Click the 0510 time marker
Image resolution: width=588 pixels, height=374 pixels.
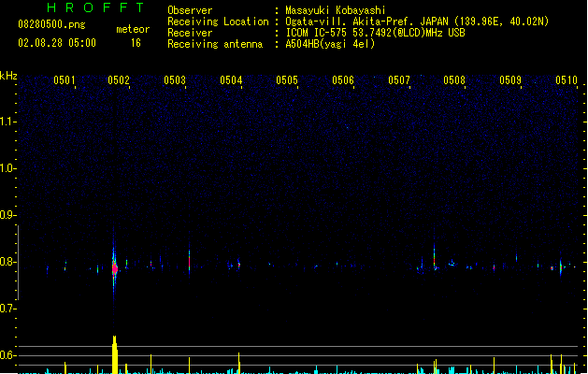point(566,80)
